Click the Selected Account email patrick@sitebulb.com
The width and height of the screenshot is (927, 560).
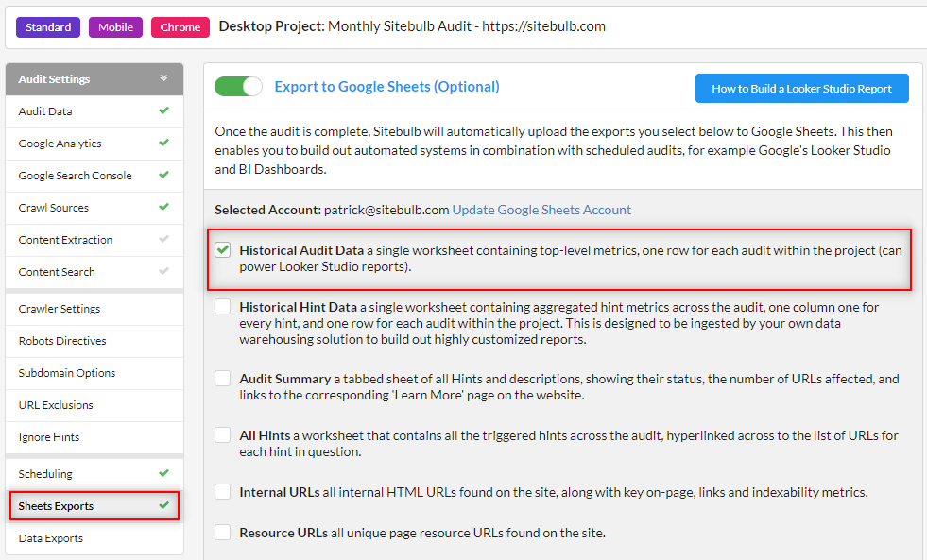(386, 210)
